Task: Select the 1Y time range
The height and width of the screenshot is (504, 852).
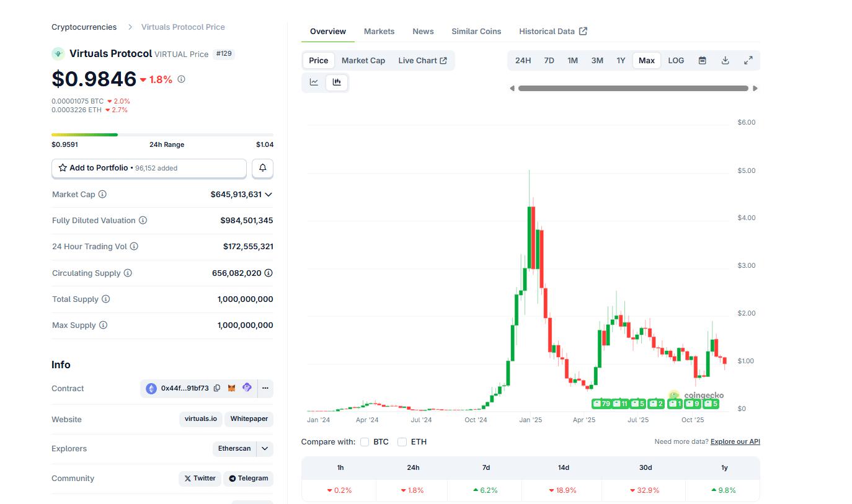Action: pos(620,61)
